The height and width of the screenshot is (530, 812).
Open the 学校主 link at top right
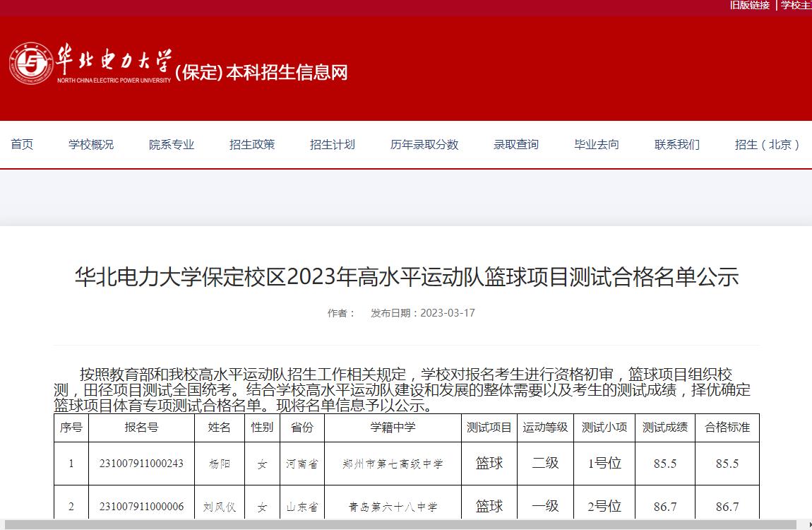click(x=796, y=5)
